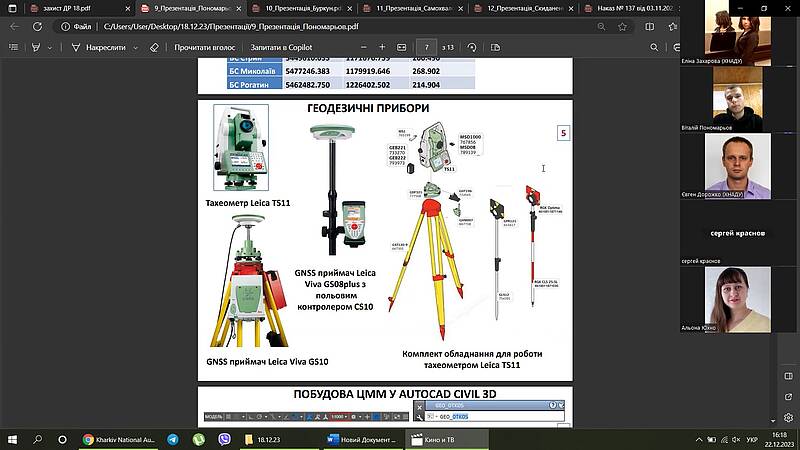Open Telegram from the taskbar

tap(173, 439)
